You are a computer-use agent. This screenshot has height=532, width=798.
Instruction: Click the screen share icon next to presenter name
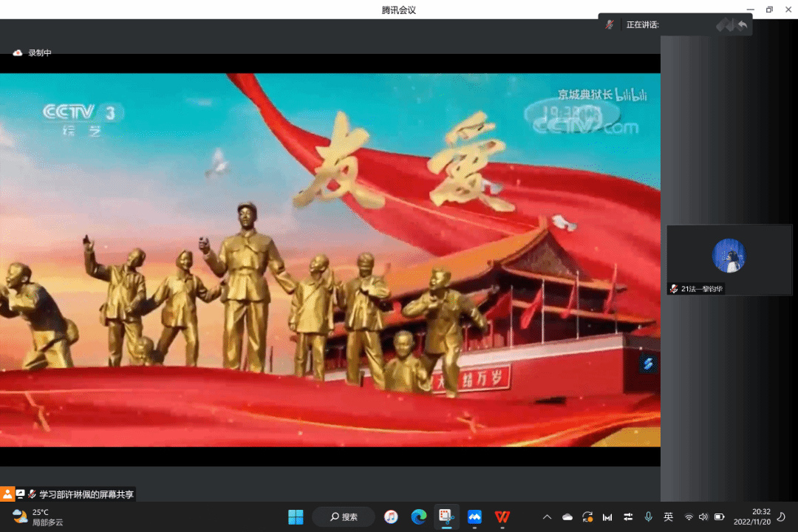pyautogui.click(x=20, y=494)
